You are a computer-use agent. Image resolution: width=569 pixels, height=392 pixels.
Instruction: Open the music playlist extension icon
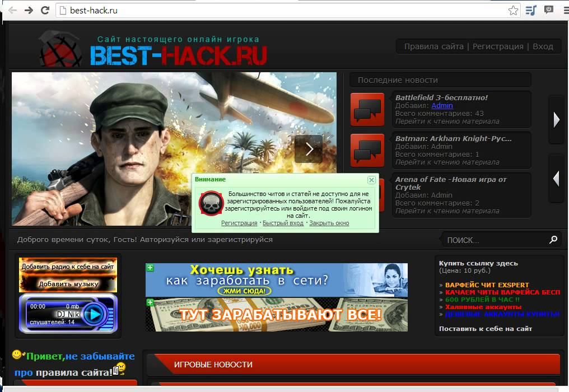pos(530,10)
